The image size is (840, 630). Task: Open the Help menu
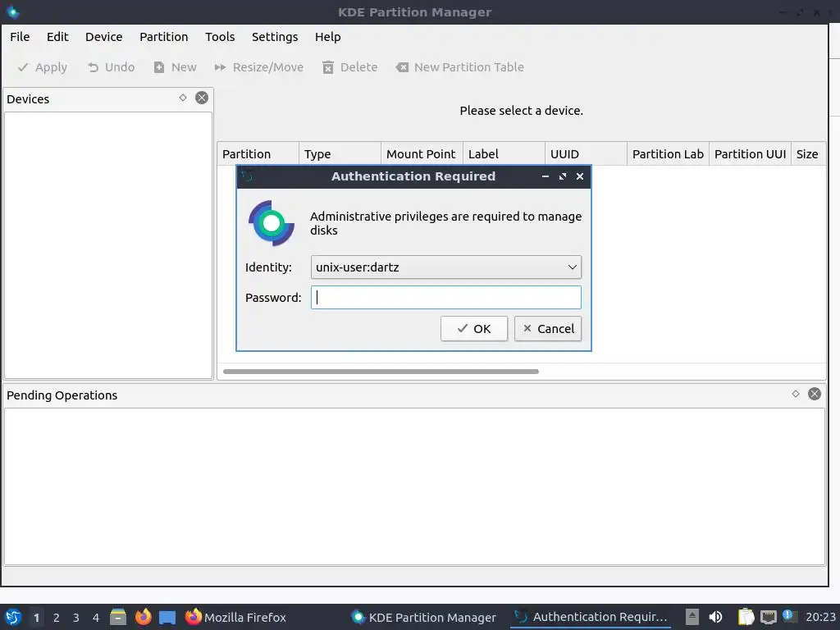pyautogui.click(x=328, y=36)
